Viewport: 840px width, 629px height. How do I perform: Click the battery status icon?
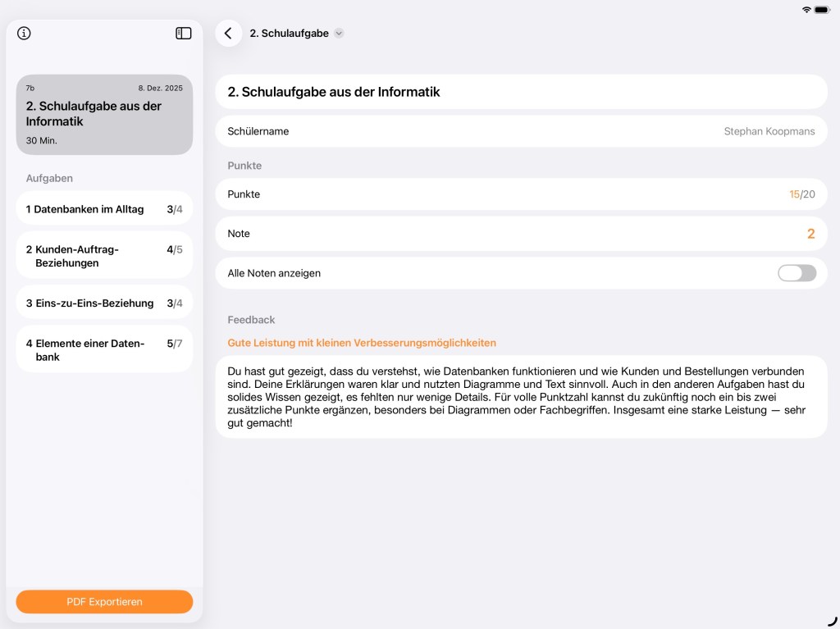pyautogui.click(x=822, y=9)
